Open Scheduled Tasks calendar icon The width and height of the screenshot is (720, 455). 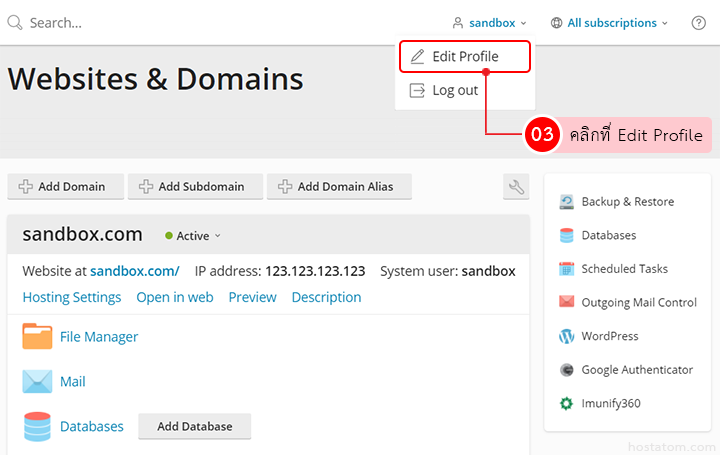pos(567,269)
